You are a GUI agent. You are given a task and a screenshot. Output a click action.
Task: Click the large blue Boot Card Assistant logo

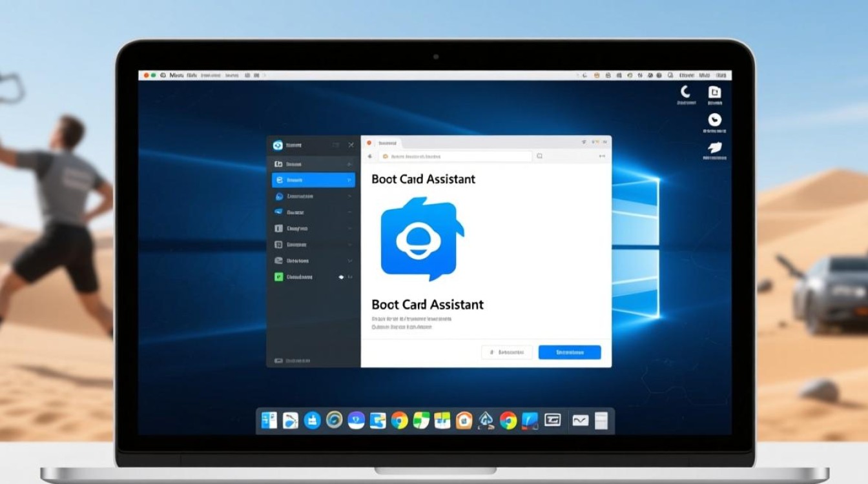pos(422,239)
